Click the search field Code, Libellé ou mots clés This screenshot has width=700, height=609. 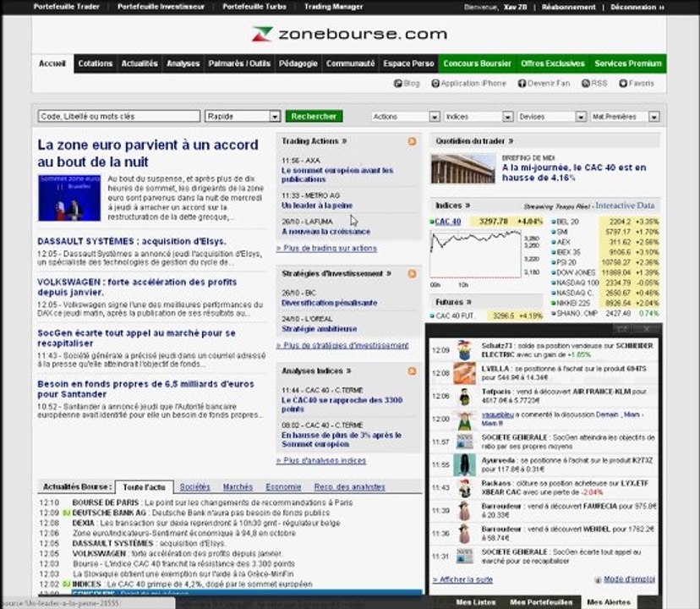click(x=119, y=116)
